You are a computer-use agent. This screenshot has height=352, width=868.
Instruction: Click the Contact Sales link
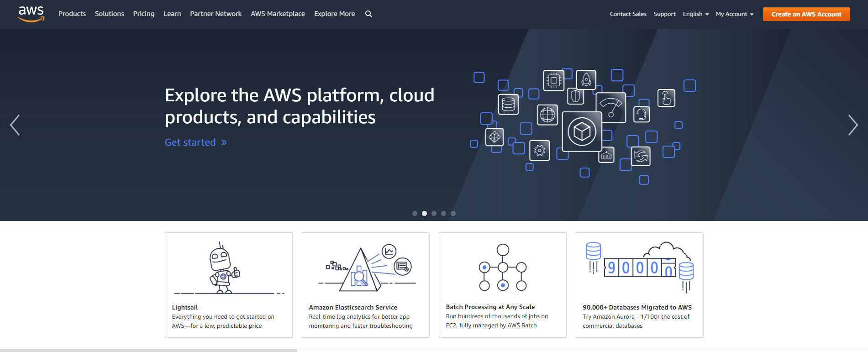[x=628, y=14]
